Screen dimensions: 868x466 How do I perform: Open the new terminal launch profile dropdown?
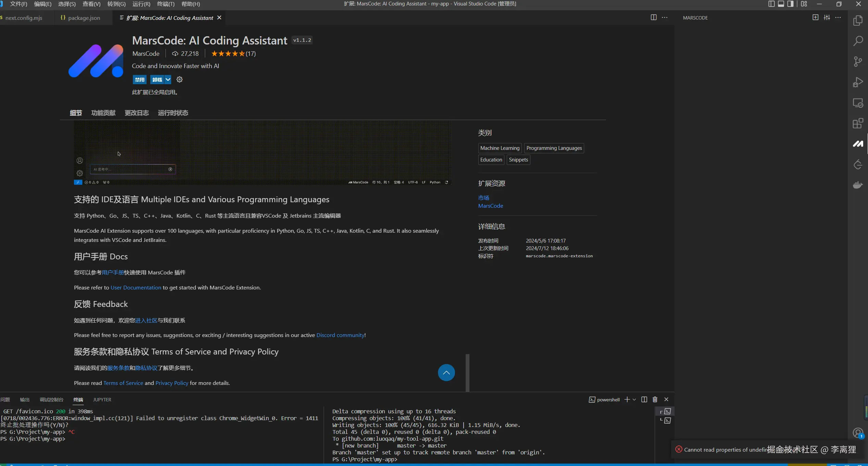pos(634,399)
